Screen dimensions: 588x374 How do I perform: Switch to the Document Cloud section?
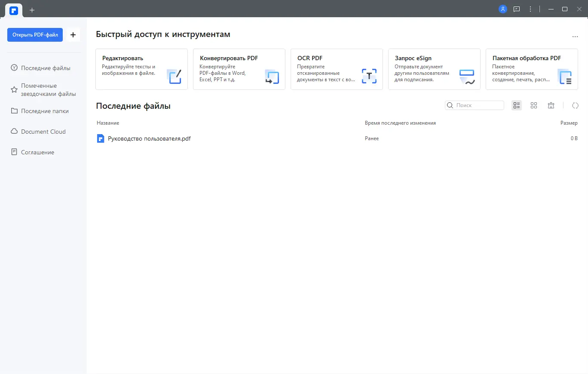[43, 131]
